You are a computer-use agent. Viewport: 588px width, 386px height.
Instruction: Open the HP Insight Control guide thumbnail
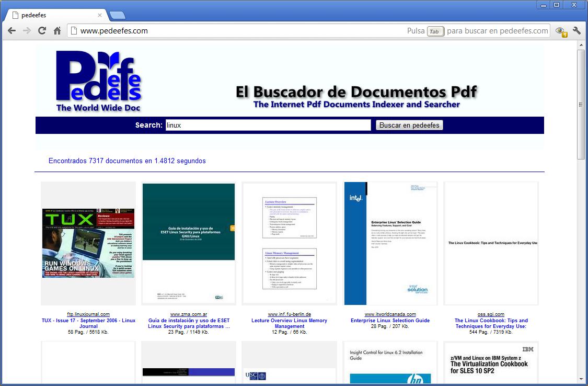390,362
